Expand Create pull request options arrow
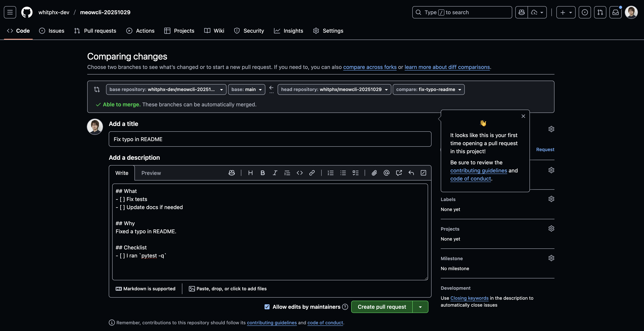The width and height of the screenshot is (644, 331). (x=420, y=307)
